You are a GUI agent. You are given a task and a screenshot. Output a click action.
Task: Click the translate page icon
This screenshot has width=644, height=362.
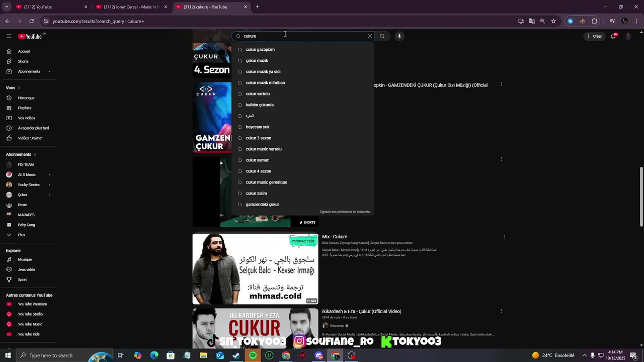click(x=532, y=21)
